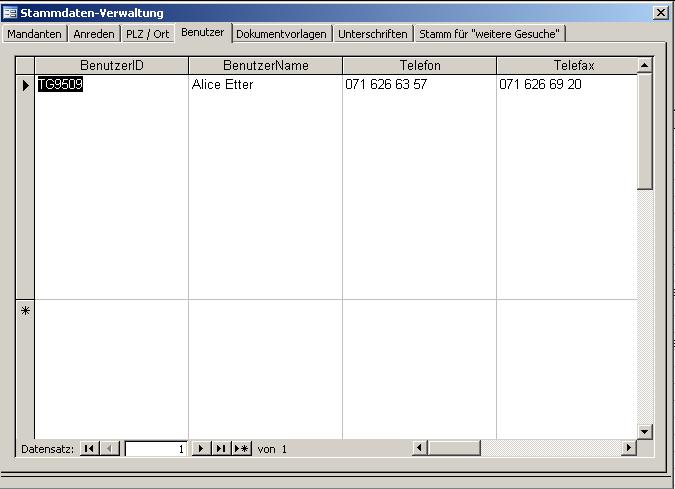Select the Unterschriften tab
675x489 pixels.
373,34
